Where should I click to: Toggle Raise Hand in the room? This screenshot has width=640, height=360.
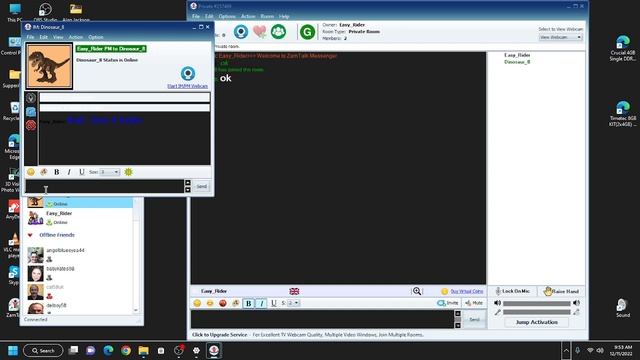coord(561,291)
